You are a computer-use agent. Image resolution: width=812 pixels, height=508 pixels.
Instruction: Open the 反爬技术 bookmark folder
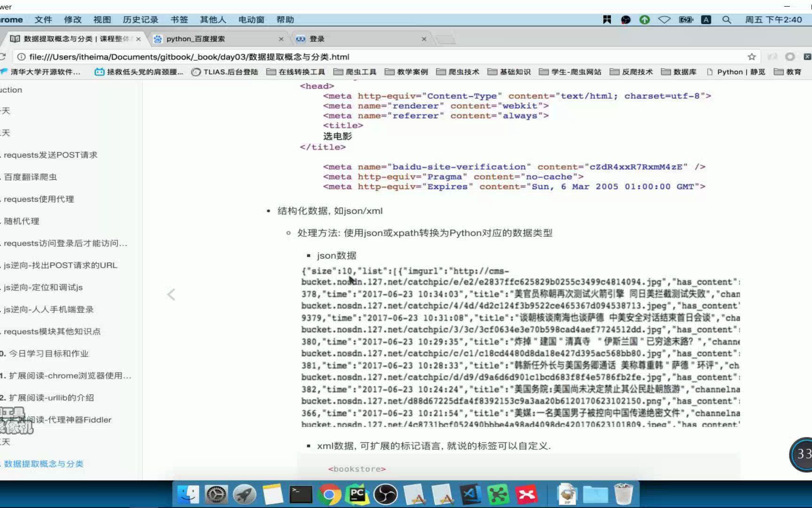(632, 72)
